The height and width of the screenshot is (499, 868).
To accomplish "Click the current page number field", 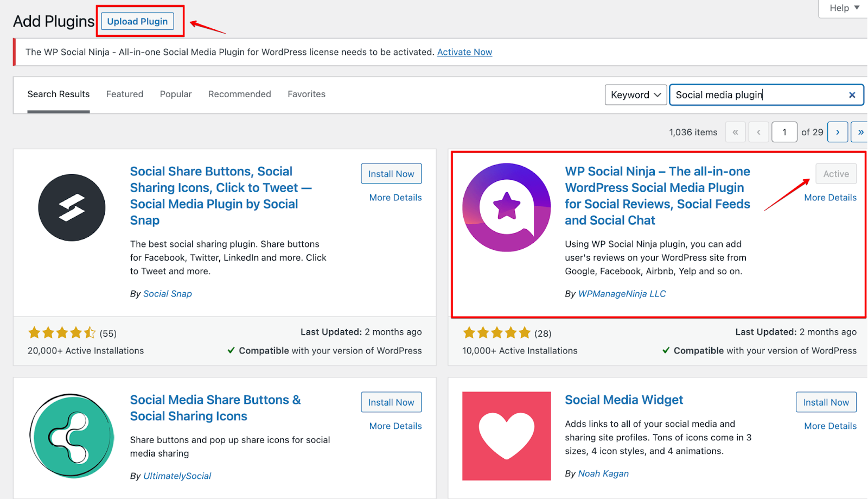I will coord(784,132).
